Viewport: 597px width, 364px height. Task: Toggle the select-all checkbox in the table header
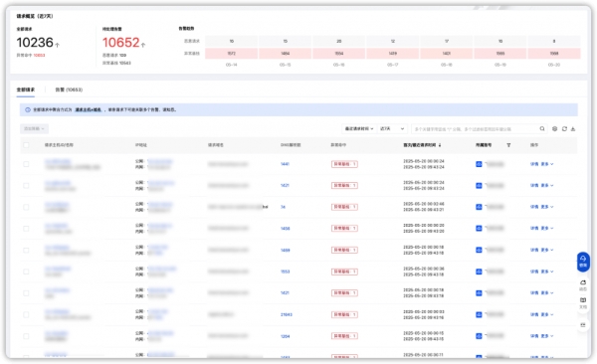tap(26, 145)
